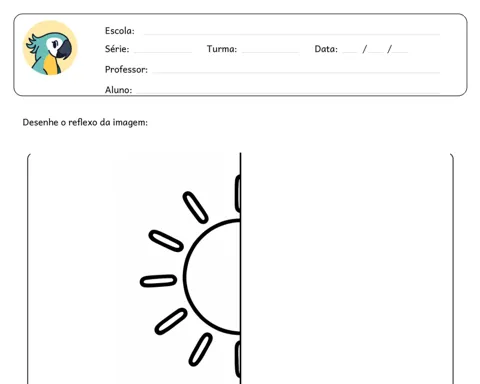480x384 pixels.
Task: Click the 'Data:' label
Action: point(326,49)
